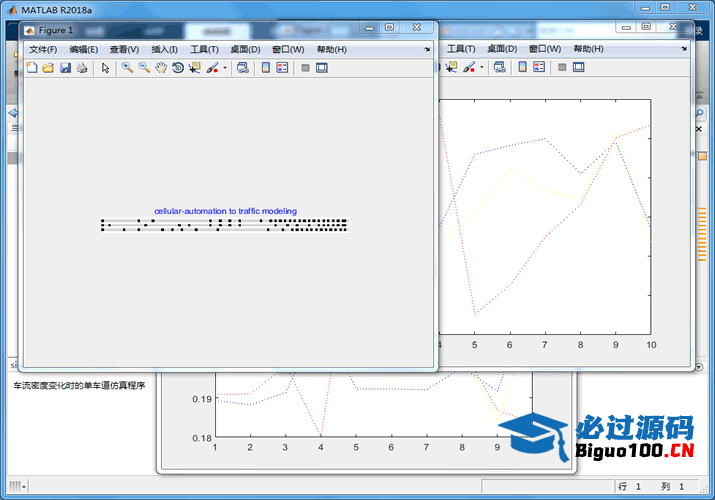Open the 文件(F) menu in Figure 1
The width and height of the screenshot is (715, 500).
point(43,49)
